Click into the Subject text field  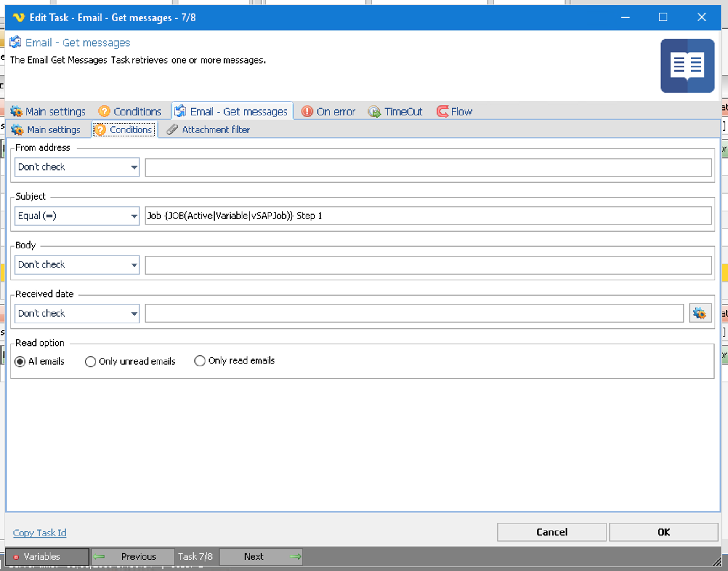(x=428, y=216)
